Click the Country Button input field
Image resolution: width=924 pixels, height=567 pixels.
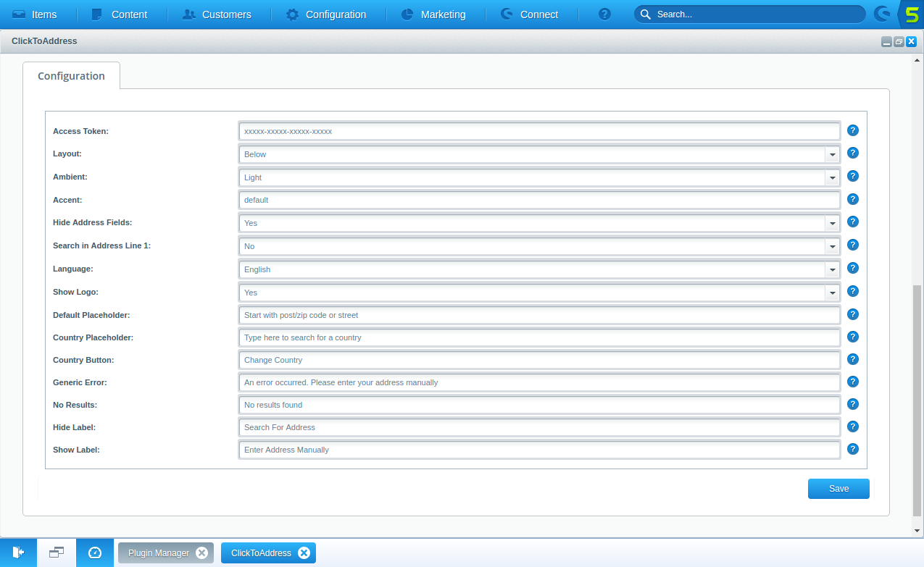pos(539,360)
